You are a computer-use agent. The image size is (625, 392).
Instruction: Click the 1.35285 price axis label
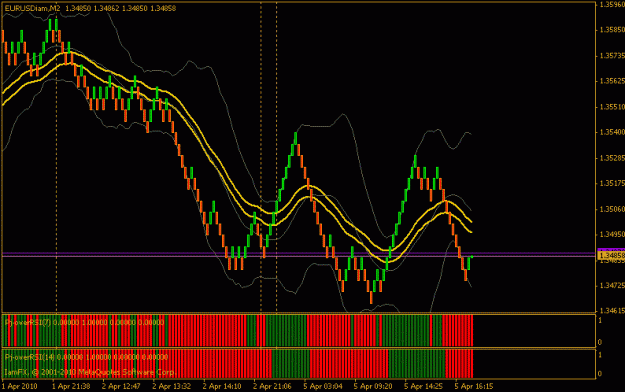click(612, 158)
